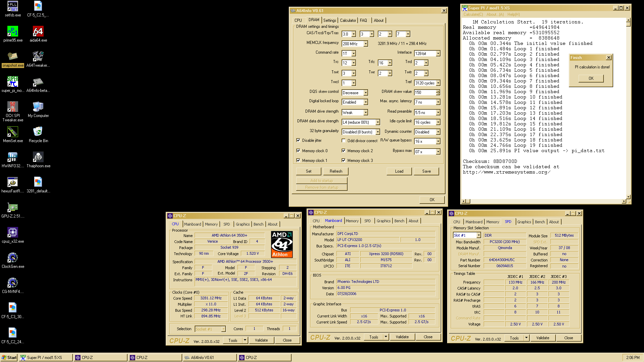Screen dimensions: 644x362
Task: Launch HWiNFO32 desktop icon
Action: pyautogui.click(x=13, y=160)
